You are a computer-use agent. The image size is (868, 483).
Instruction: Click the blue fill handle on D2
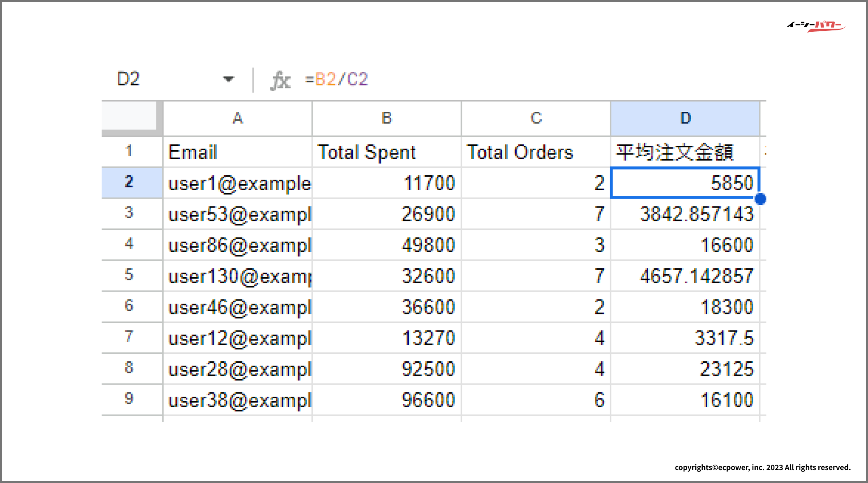[760, 199]
